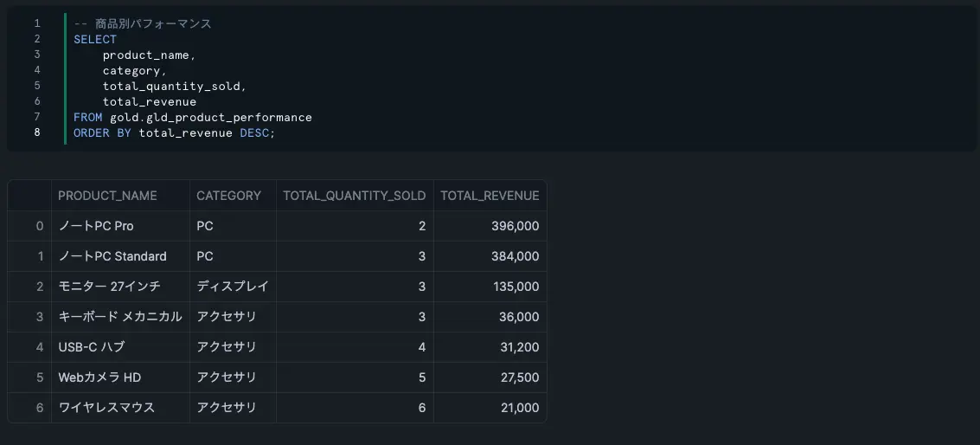The height and width of the screenshot is (445, 980).
Task: Click the TOTAL_QUANTITY_SOLD column header
Action: [x=354, y=196]
